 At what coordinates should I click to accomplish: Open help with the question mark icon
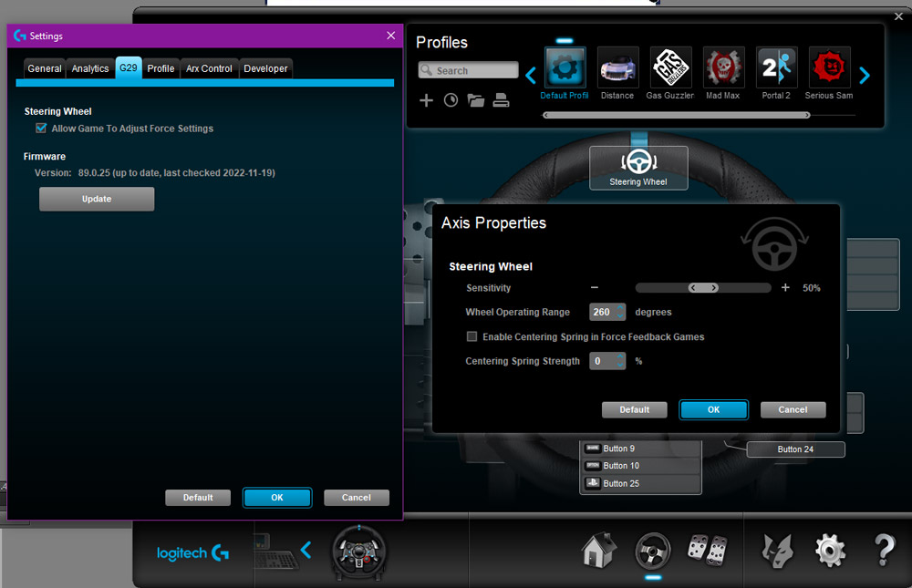(884, 551)
